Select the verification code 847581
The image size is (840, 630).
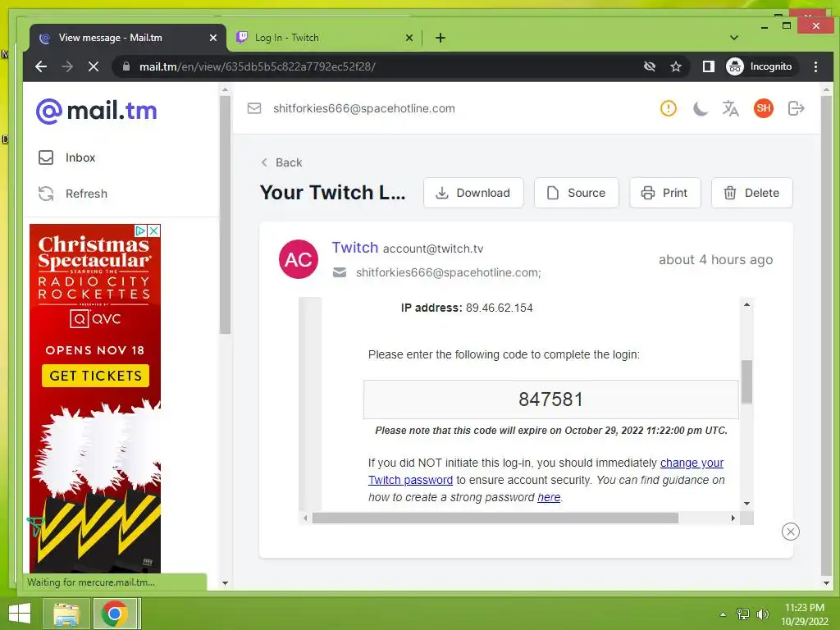point(550,399)
